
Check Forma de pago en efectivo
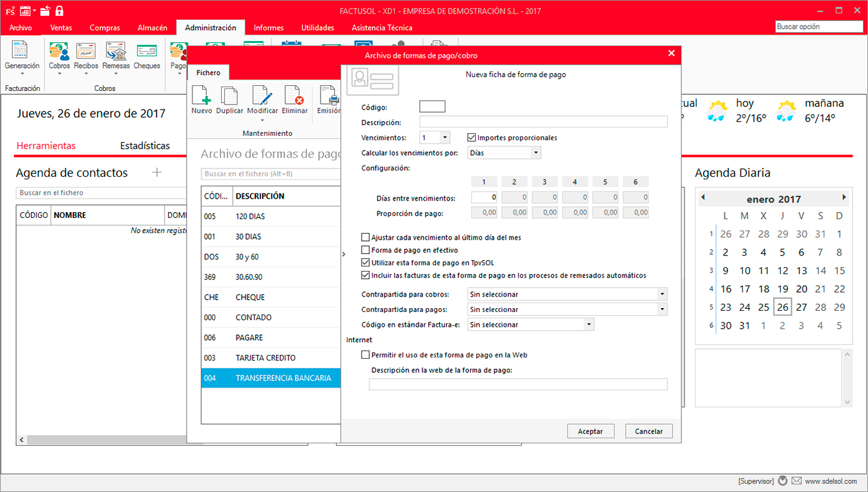pos(365,250)
